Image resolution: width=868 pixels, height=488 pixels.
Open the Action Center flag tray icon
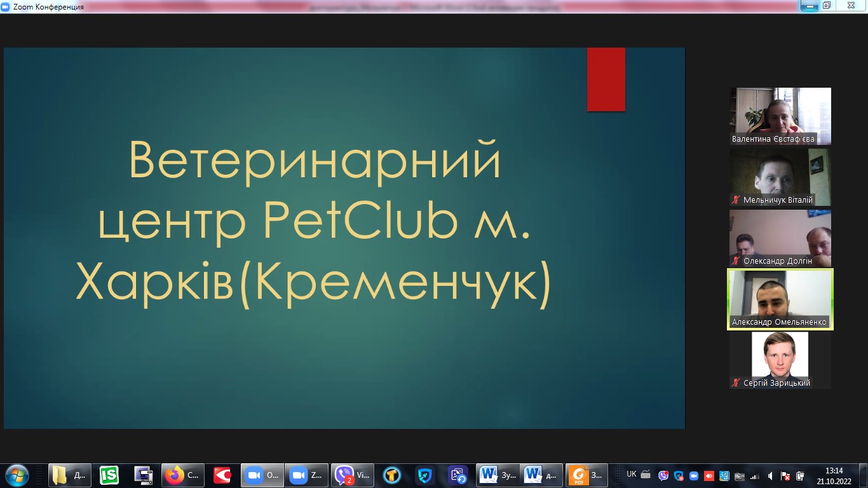[785, 476]
